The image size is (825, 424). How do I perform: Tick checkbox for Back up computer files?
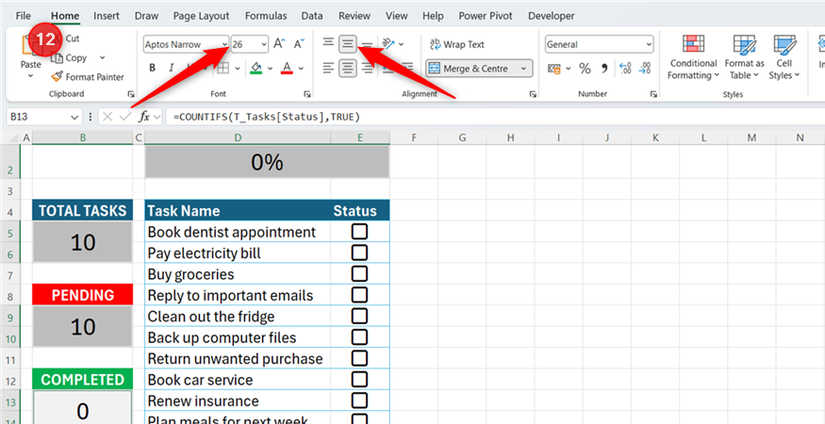point(360,337)
